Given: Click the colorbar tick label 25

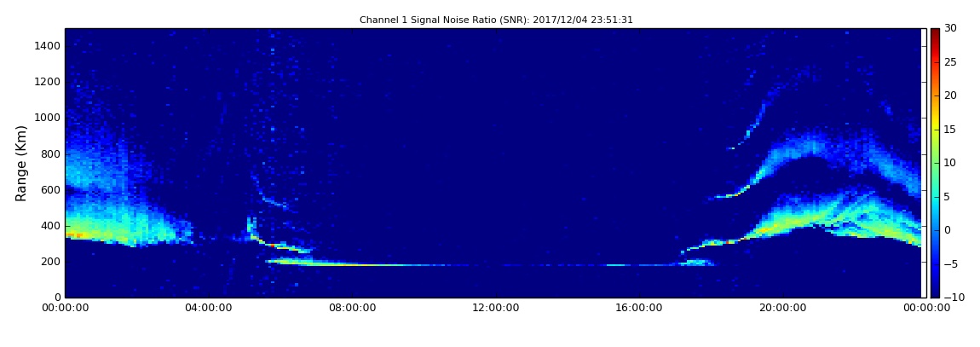Looking at the screenshot, I should tap(951, 62).
